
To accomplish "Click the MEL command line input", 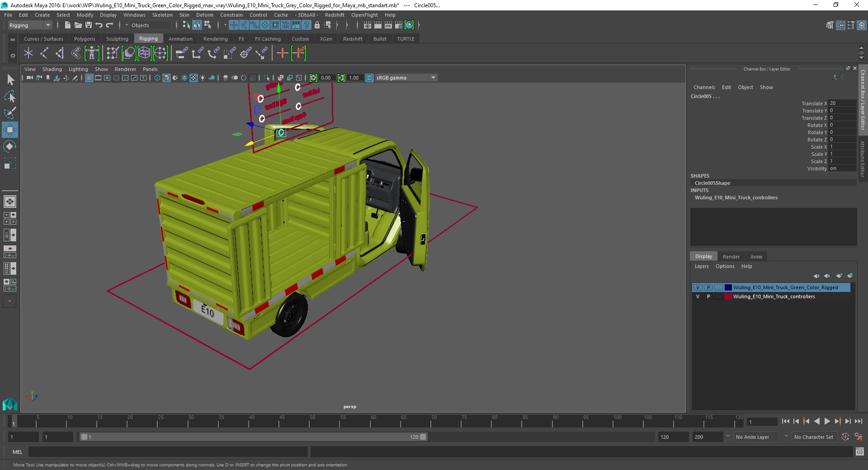I will click(x=168, y=451).
